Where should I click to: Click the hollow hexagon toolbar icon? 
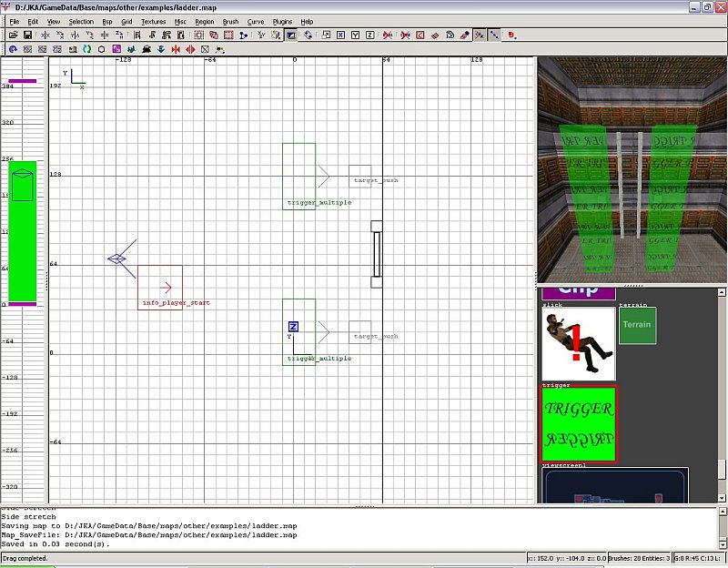tap(101, 48)
